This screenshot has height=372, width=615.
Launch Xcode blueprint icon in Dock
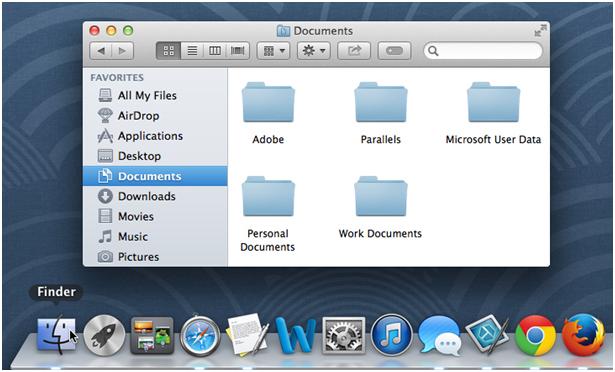(487, 334)
